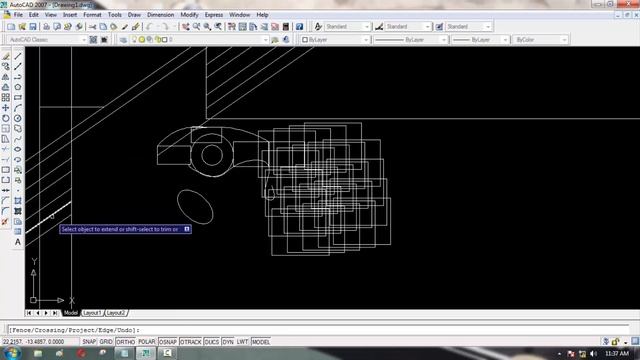This screenshot has width=640, height=360.
Task: Click the Windows Start button
Action: point(11,353)
